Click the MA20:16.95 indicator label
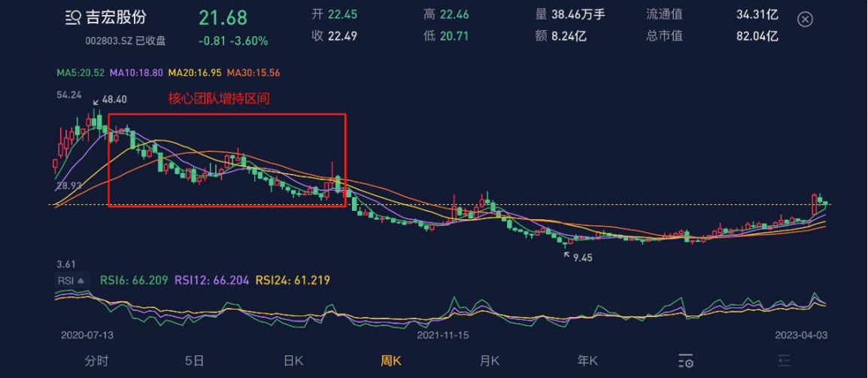Viewport: 868px width, 378px height. (x=196, y=72)
